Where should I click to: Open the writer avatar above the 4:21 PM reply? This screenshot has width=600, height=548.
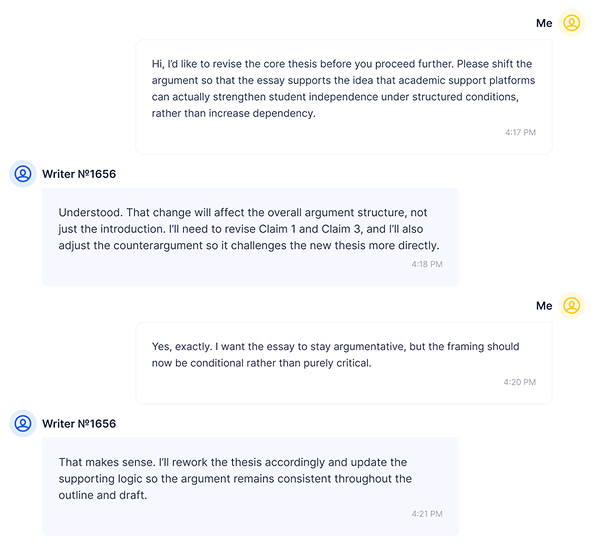point(23,424)
